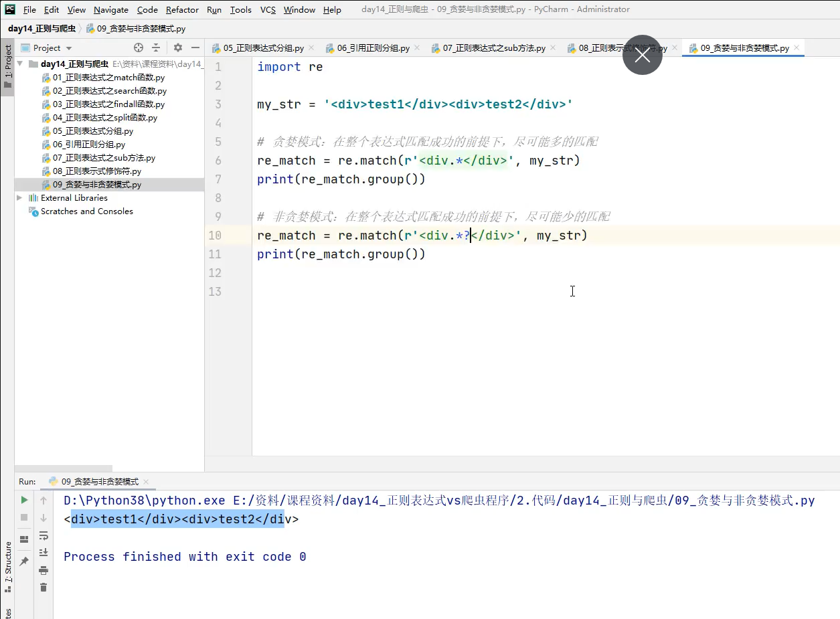840x619 pixels.
Task: Collapse all nodes in the Project panel
Action: pyautogui.click(x=156, y=48)
